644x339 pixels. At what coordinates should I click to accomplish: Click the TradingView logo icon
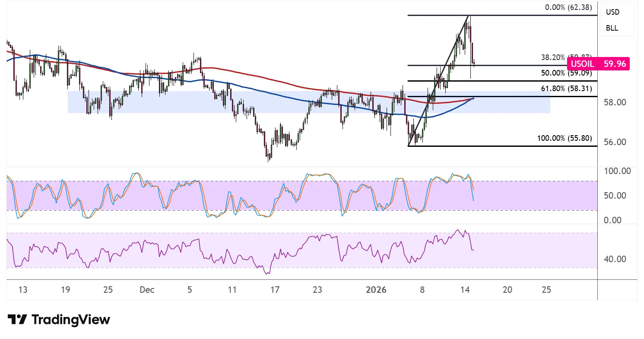pyautogui.click(x=17, y=320)
